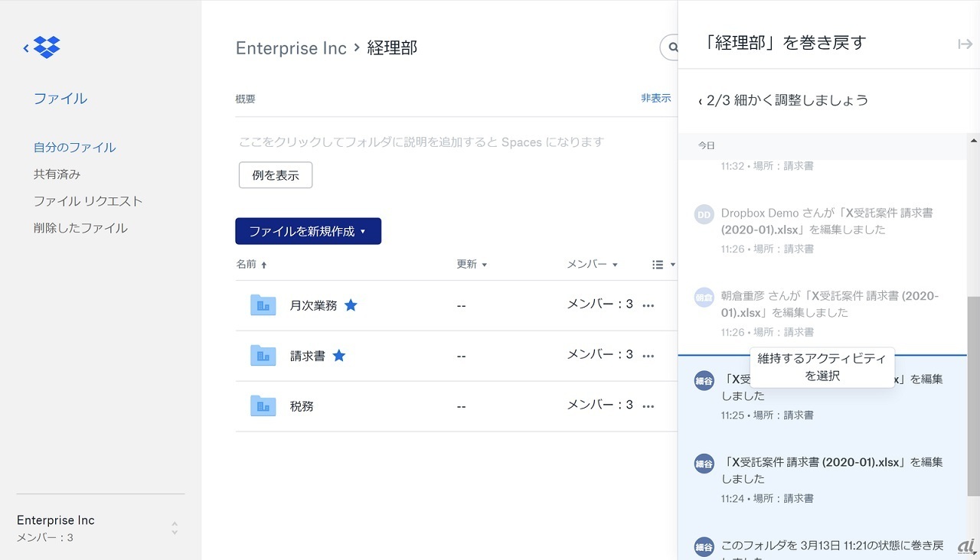
Task: Open メンバー column dropdown
Action: pyautogui.click(x=592, y=265)
